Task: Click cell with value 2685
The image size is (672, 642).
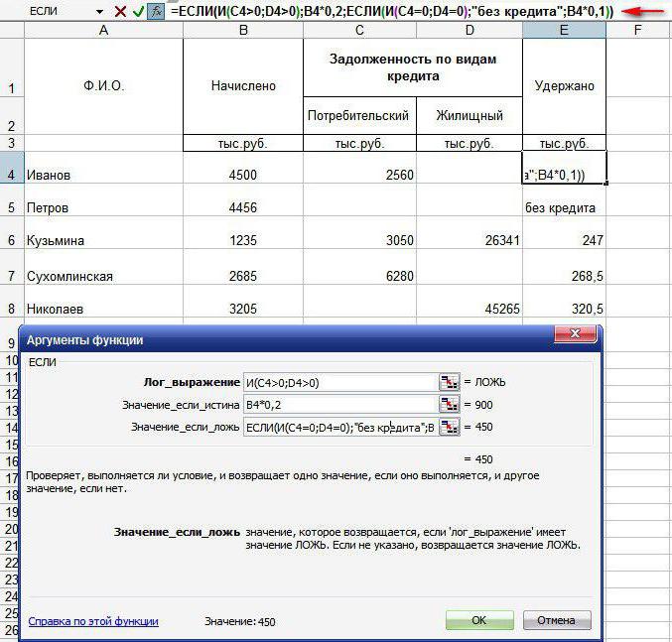Action: pos(243,267)
